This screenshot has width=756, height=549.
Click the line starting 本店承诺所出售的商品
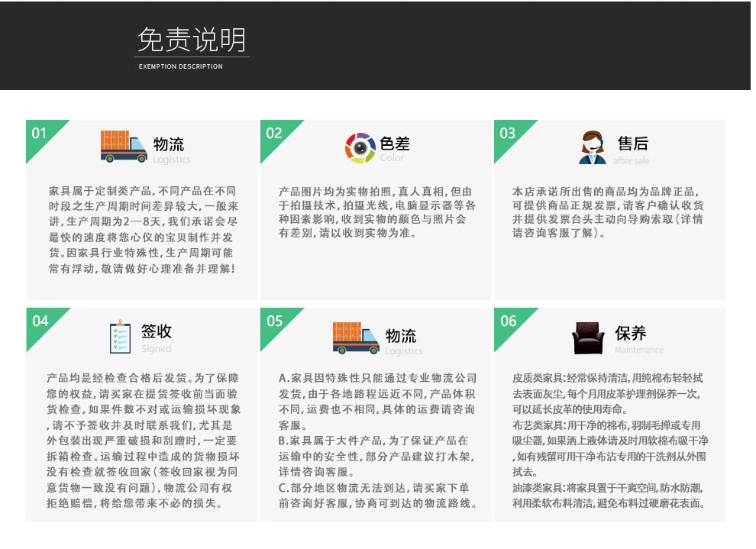[606, 192]
